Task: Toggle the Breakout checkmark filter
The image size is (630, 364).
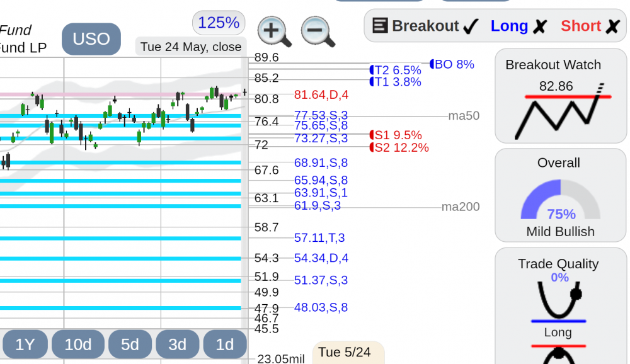Action: (x=471, y=26)
